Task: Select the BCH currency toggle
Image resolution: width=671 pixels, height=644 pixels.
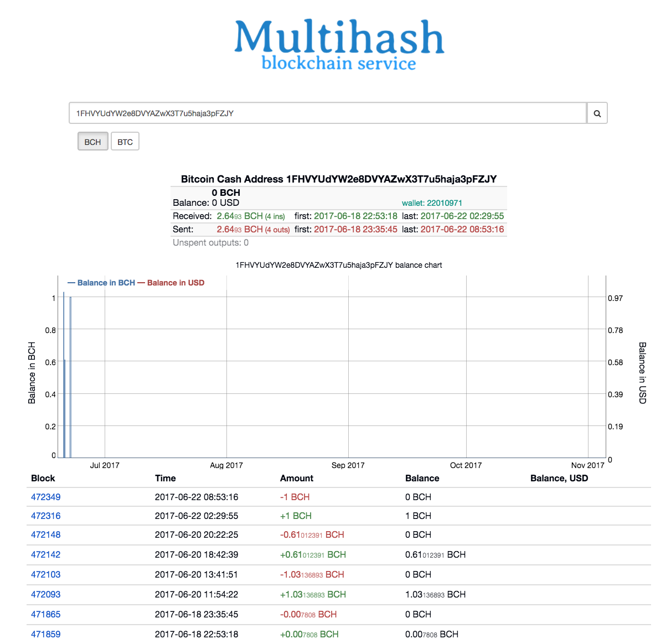Action: click(92, 142)
